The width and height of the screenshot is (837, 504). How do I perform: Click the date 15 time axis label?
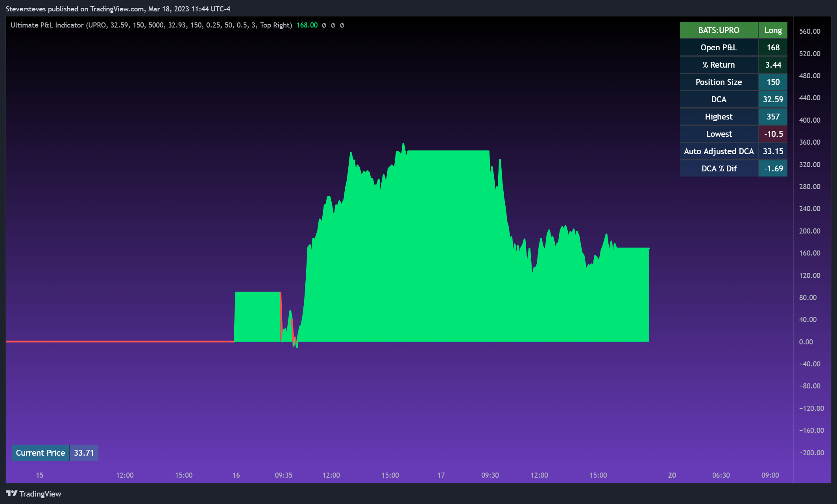40,475
